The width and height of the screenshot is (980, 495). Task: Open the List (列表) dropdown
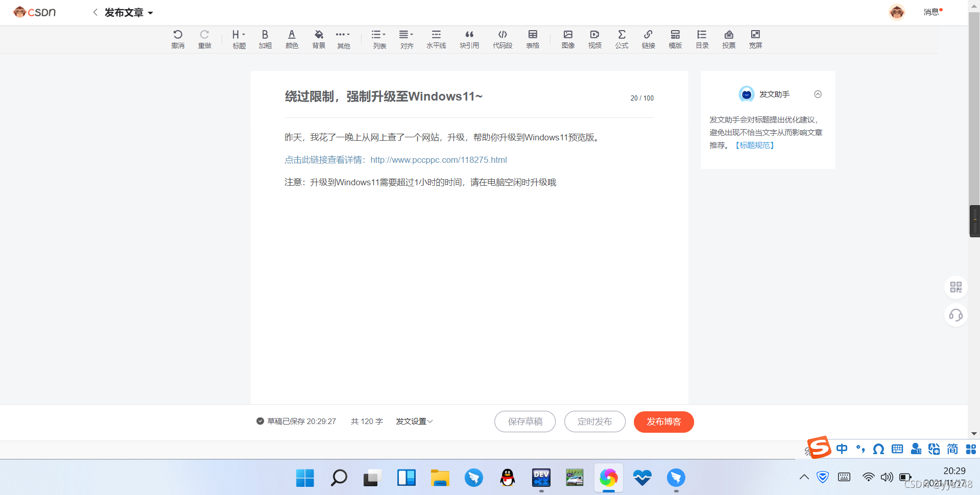coord(379,39)
